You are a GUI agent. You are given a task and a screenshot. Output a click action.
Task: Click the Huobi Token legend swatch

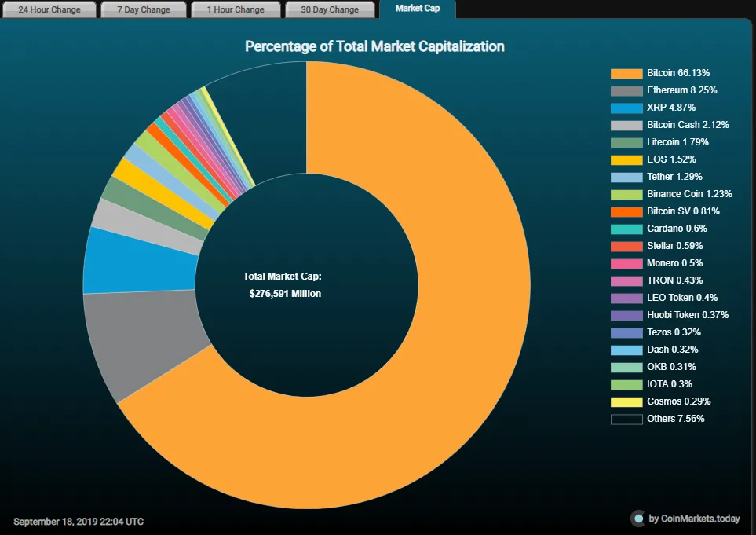(626, 316)
